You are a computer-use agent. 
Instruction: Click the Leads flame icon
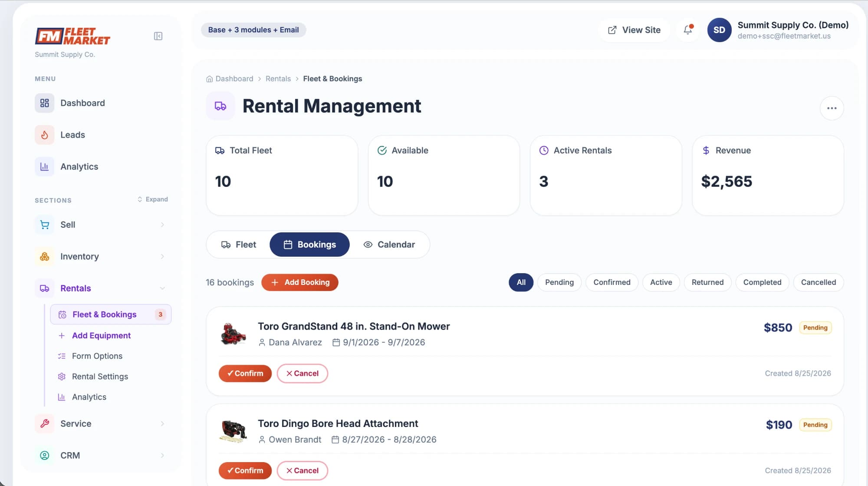(44, 135)
